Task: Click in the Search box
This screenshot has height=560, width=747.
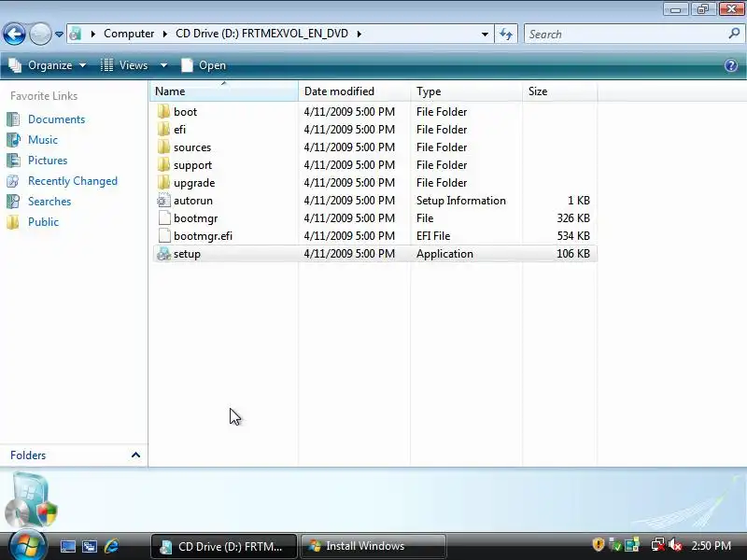Action: (627, 35)
